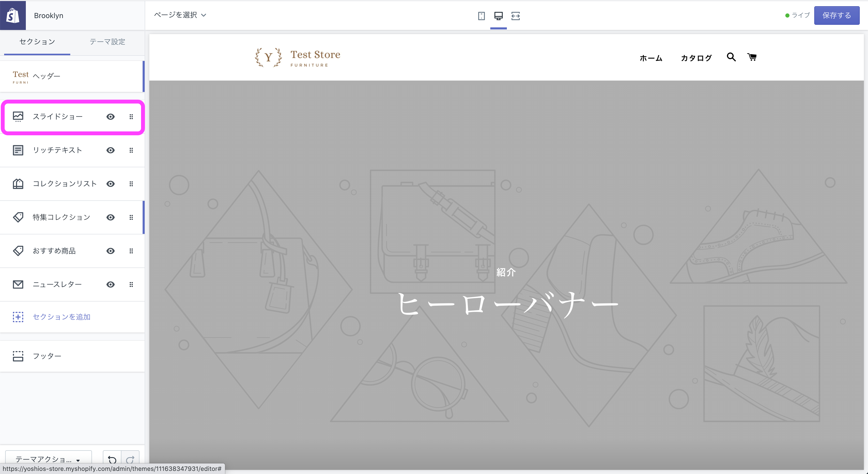Open search in the store preview
The height and width of the screenshot is (474, 868).
click(x=731, y=57)
